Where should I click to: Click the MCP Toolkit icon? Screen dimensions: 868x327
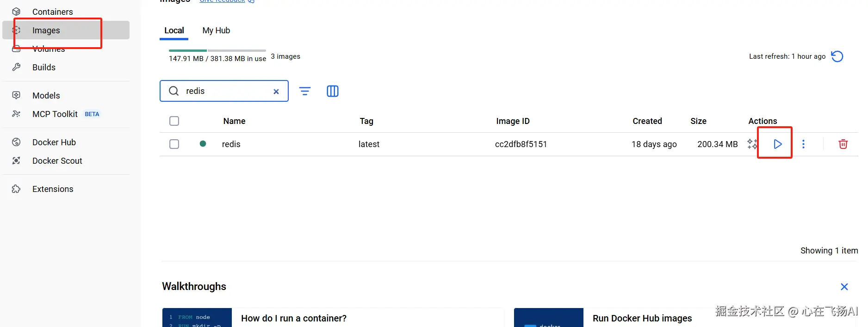pyautogui.click(x=16, y=114)
